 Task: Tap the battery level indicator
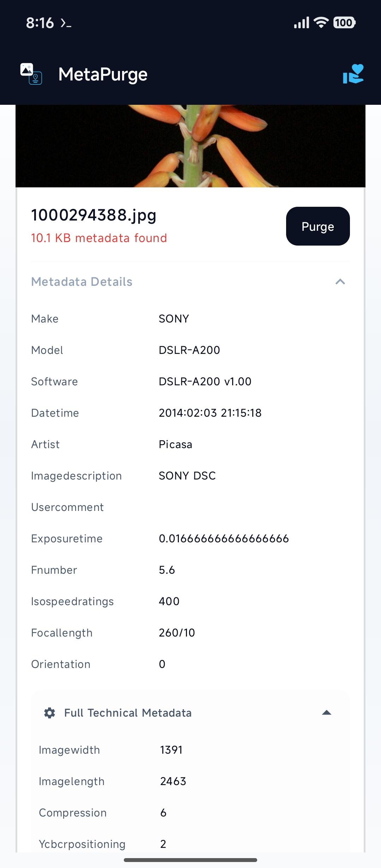[x=344, y=23]
